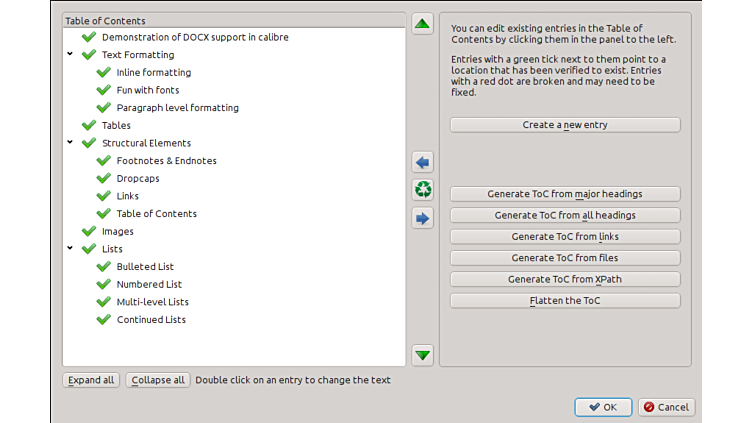Click the green down arrow move button
Viewport: 752px width, 423px height.
422,354
